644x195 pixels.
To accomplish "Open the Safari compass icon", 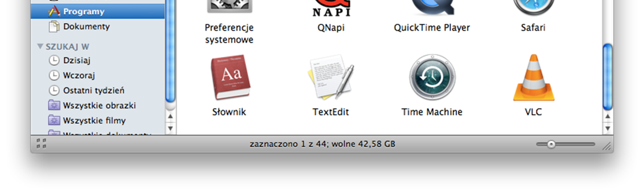I will (533, 7).
